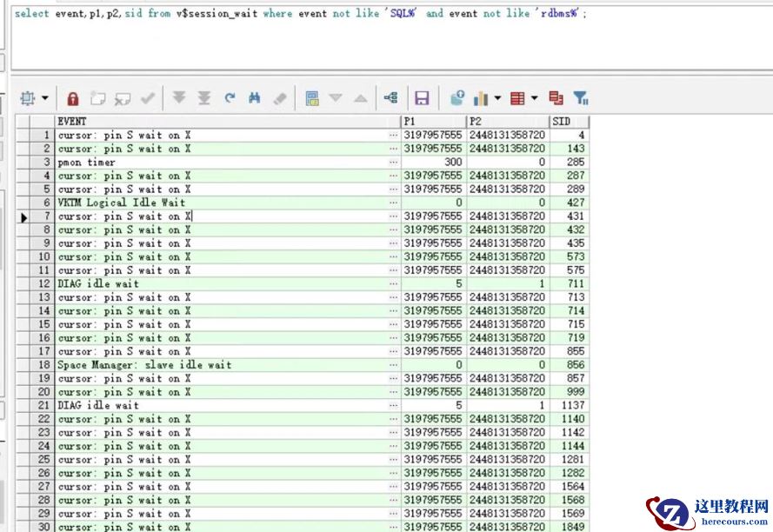Open the select cell dropdown arrow
Viewport: 773px width, 532px height.
[45, 98]
